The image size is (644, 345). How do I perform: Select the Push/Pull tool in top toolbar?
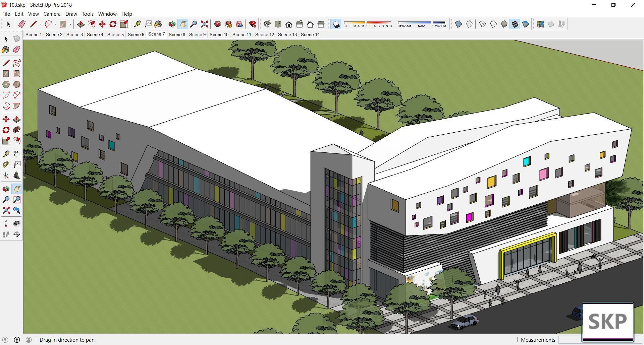click(80, 24)
